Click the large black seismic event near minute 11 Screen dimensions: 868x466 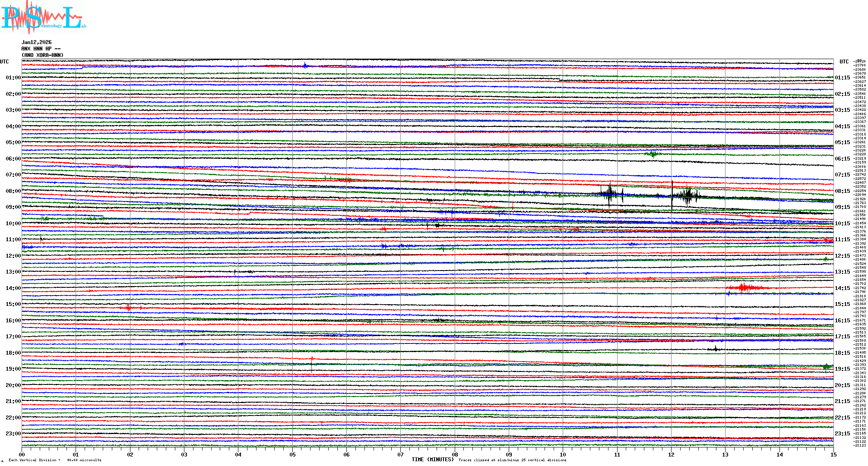point(610,194)
